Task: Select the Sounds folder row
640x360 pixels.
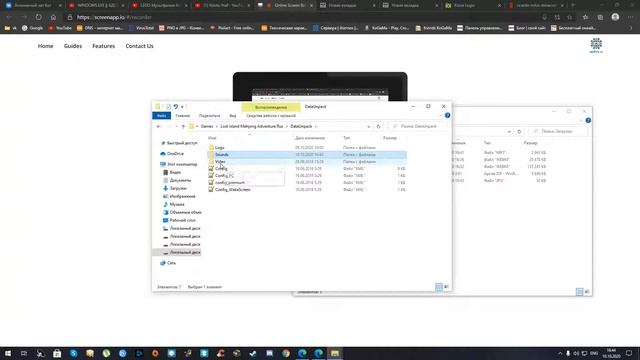Action: tap(307, 155)
